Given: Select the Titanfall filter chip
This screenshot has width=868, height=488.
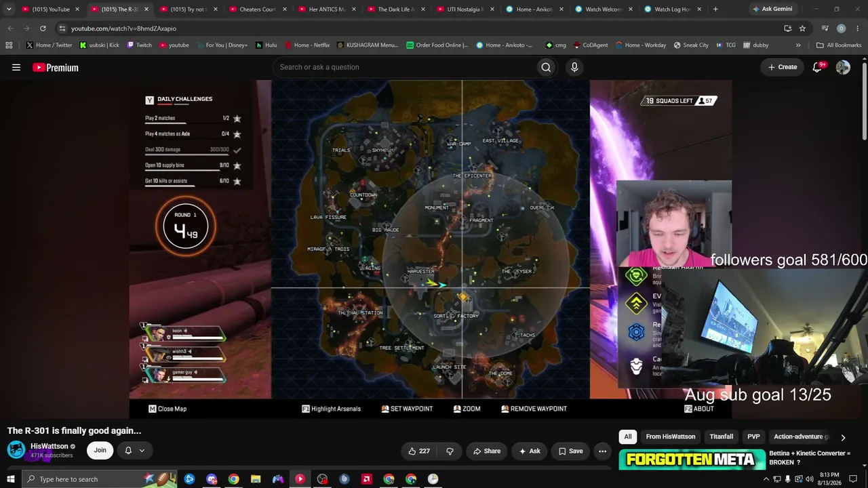Looking at the screenshot, I should 722,437.
